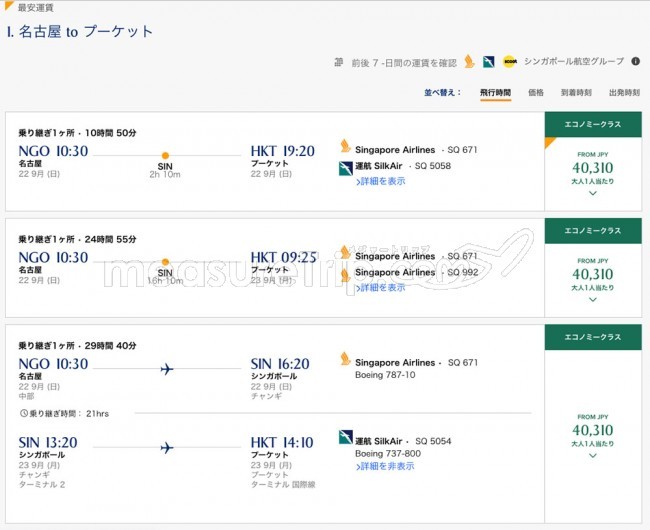Image resolution: width=650 pixels, height=530 pixels.
Task: Click the シンガポール航空グループ label
Action: point(574,61)
